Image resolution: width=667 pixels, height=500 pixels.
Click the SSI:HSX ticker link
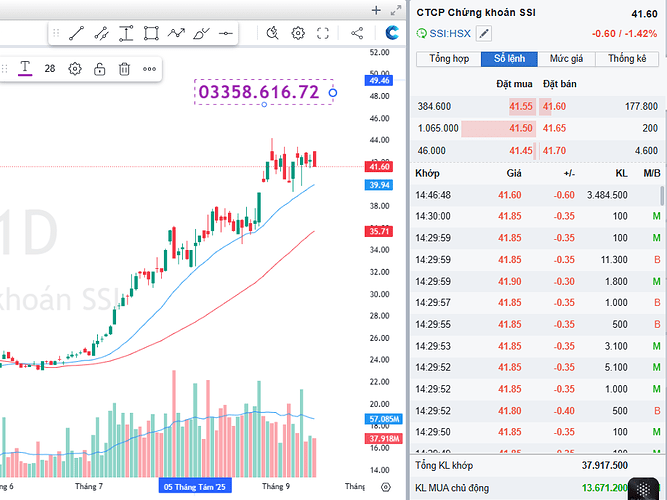coord(450,33)
